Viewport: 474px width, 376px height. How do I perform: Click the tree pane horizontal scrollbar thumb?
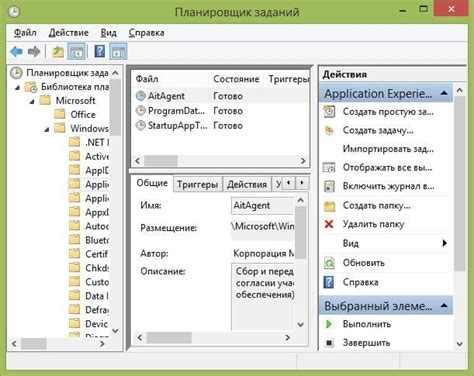pos(34,343)
